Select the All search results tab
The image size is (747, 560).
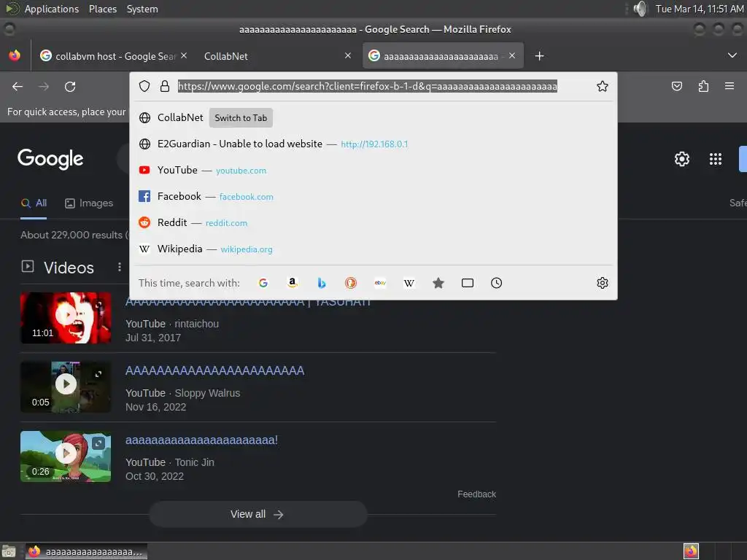[x=34, y=203]
